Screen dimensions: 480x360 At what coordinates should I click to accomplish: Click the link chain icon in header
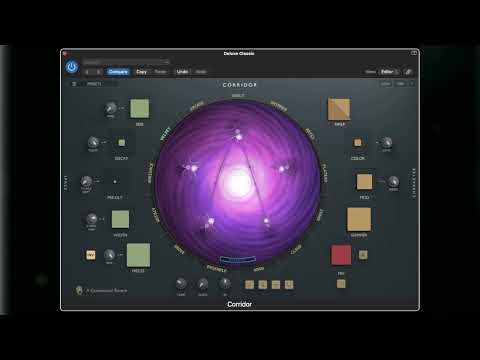click(408, 72)
